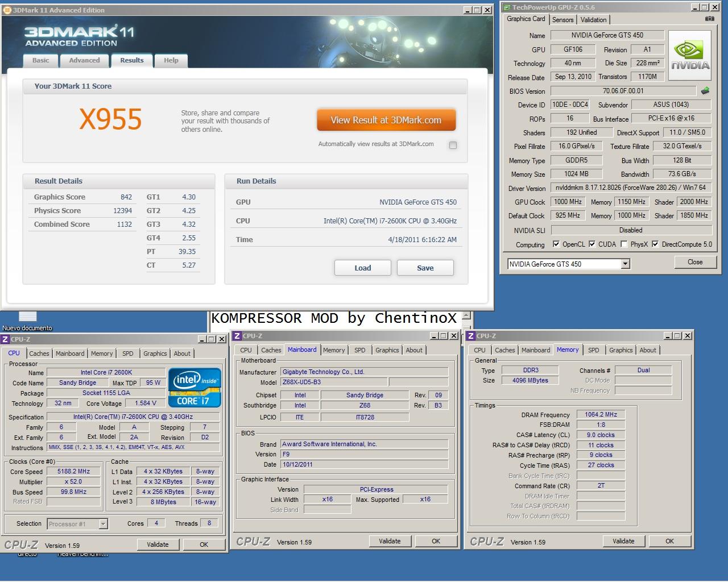Click the X955 score value
The height and width of the screenshot is (582, 728).
coord(110,119)
